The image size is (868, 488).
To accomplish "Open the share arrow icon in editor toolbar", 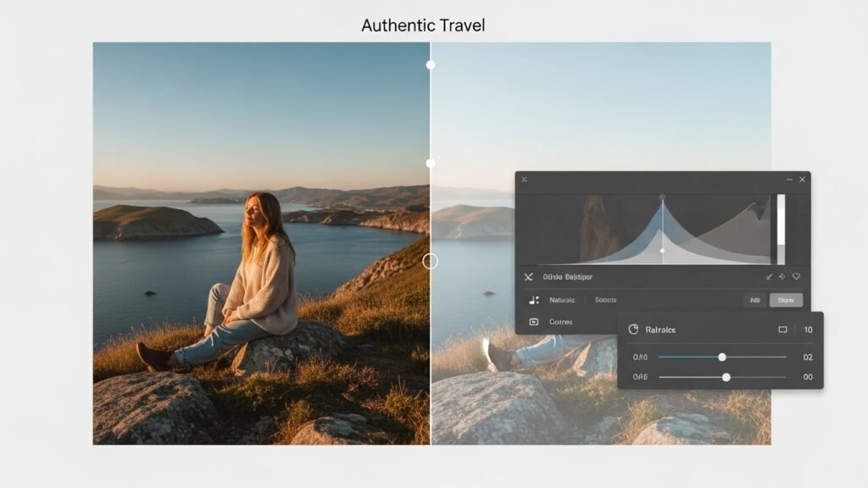I will coord(782,277).
